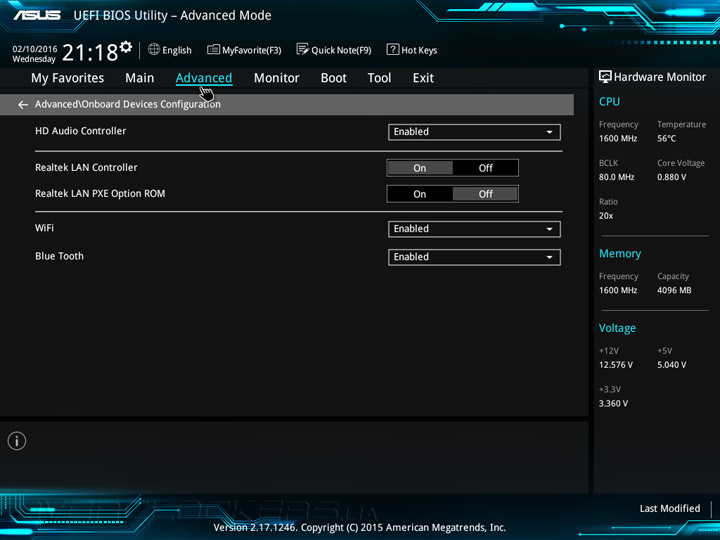This screenshot has height=540, width=720.
Task: Click the MyFavorite(F3) list icon
Action: point(213,49)
